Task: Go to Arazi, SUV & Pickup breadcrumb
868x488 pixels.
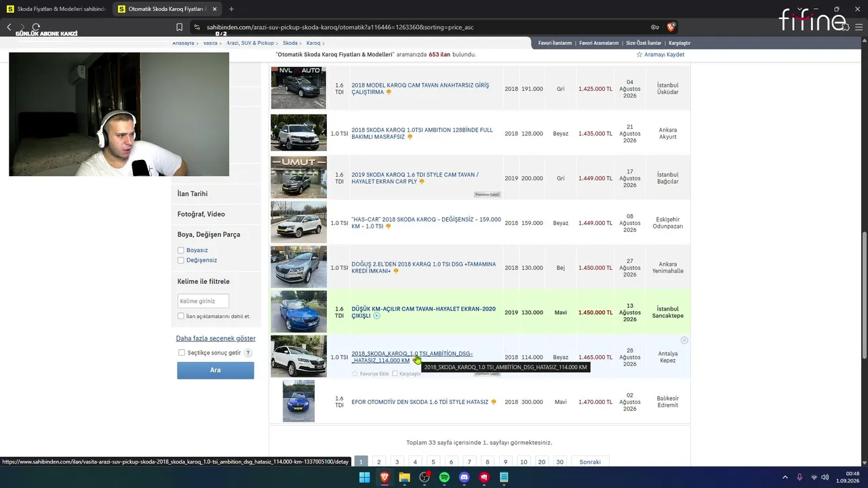Action: (x=250, y=43)
